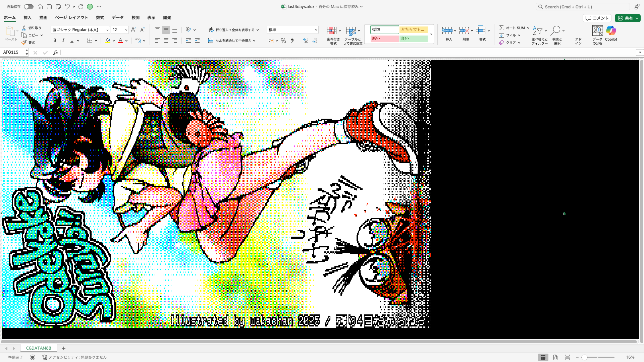644x362 pixels.
Task: Apply underline formatting
Action: [72, 41]
